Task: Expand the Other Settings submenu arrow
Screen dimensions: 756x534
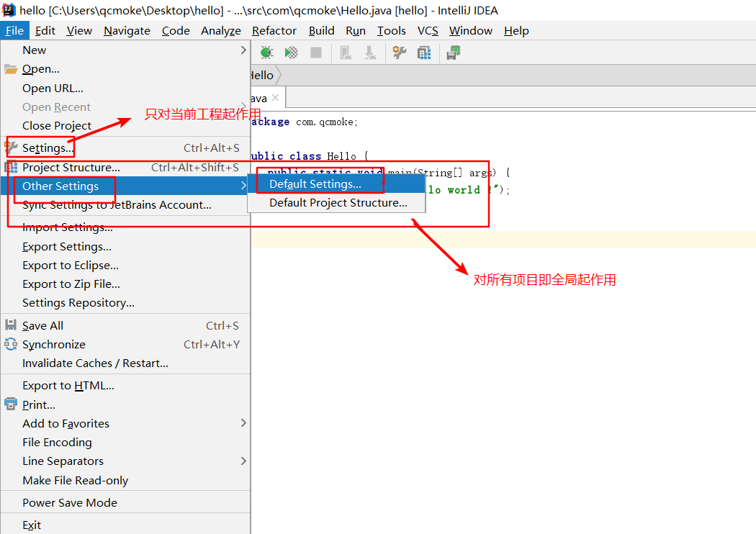Action: pos(243,186)
